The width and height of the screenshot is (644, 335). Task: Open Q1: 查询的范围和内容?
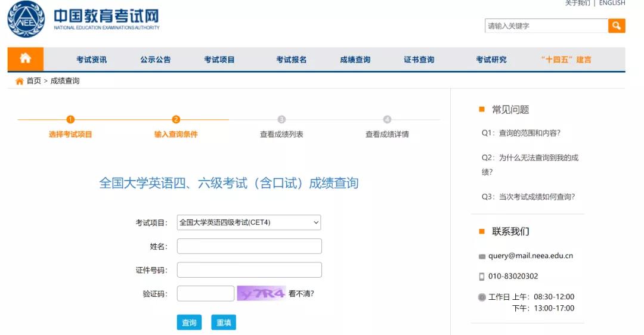tap(521, 133)
